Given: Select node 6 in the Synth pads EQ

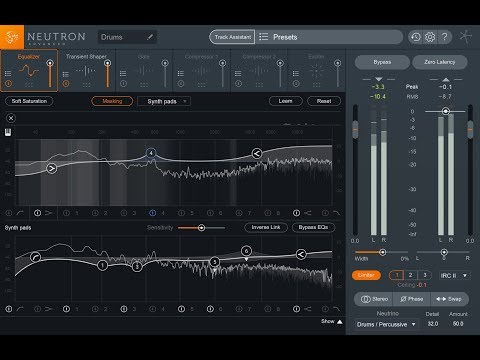Looking at the screenshot, I should pyautogui.click(x=246, y=251).
